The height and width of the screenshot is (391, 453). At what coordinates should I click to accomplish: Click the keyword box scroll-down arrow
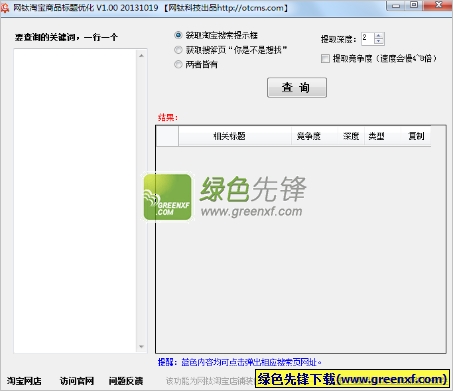[x=141, y=347]
